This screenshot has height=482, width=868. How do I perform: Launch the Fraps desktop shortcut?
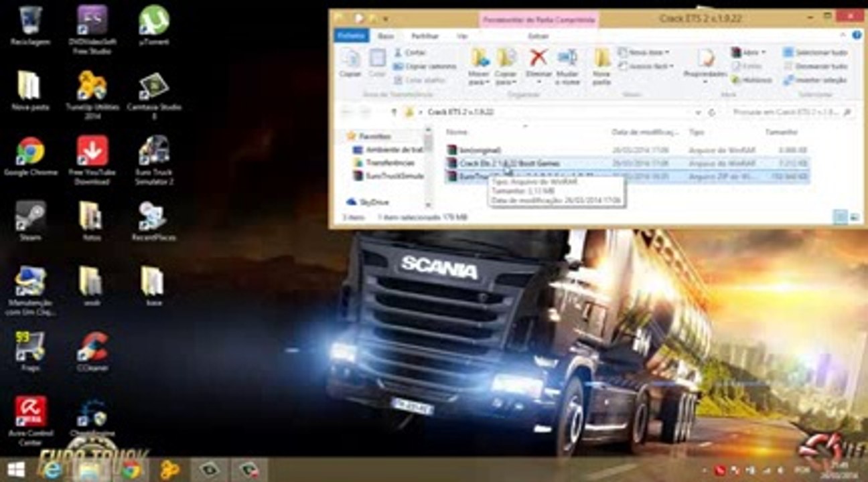click(x=30, y=351)
